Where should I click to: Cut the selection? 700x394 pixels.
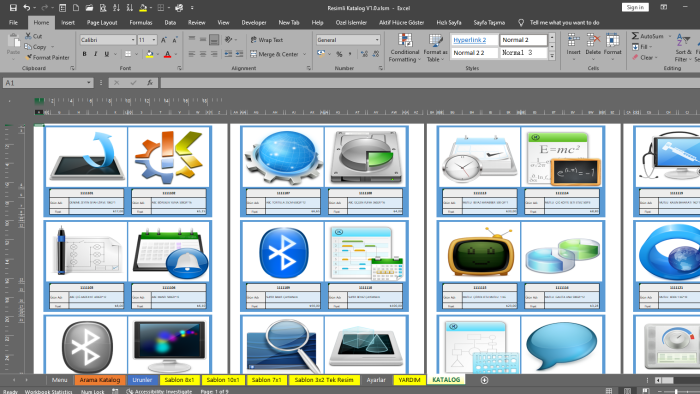(x=33, y=36)
